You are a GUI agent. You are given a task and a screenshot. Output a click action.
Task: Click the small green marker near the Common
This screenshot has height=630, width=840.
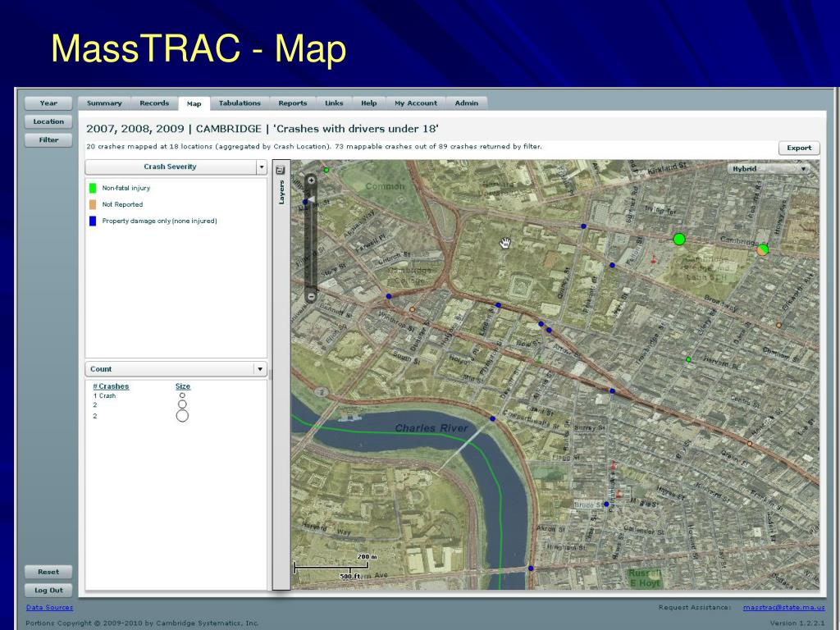[326, 170]
